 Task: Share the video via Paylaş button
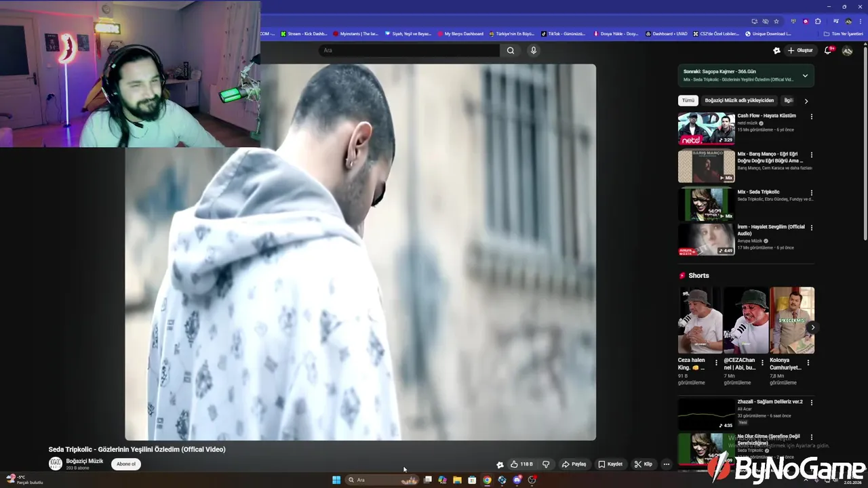tap(574, 464)
